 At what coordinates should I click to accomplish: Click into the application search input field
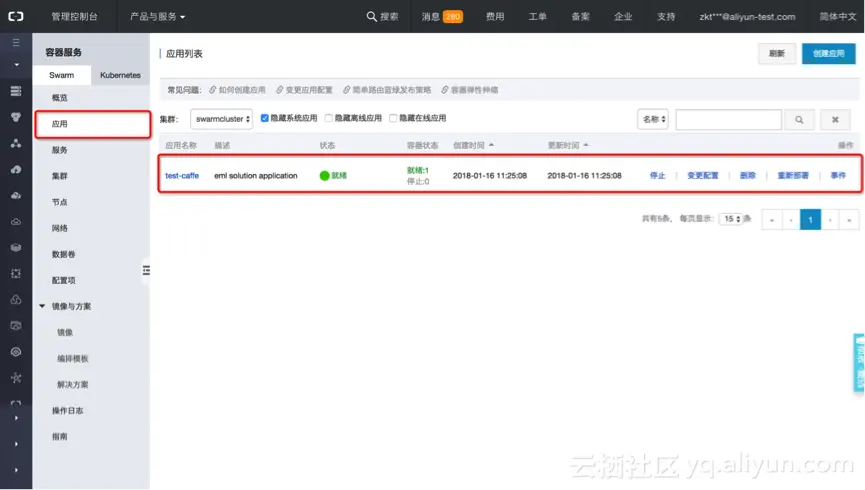pos(728,119)
